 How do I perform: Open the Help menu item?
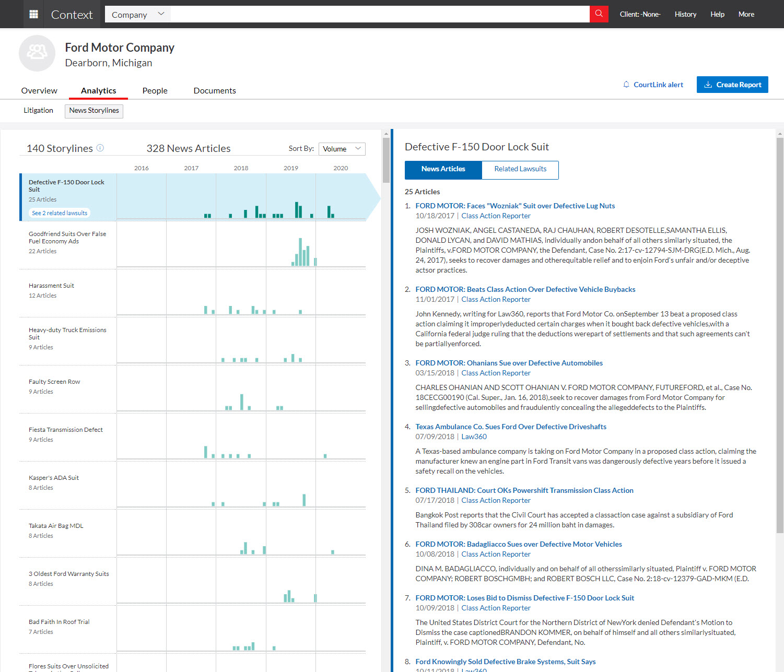717,14
